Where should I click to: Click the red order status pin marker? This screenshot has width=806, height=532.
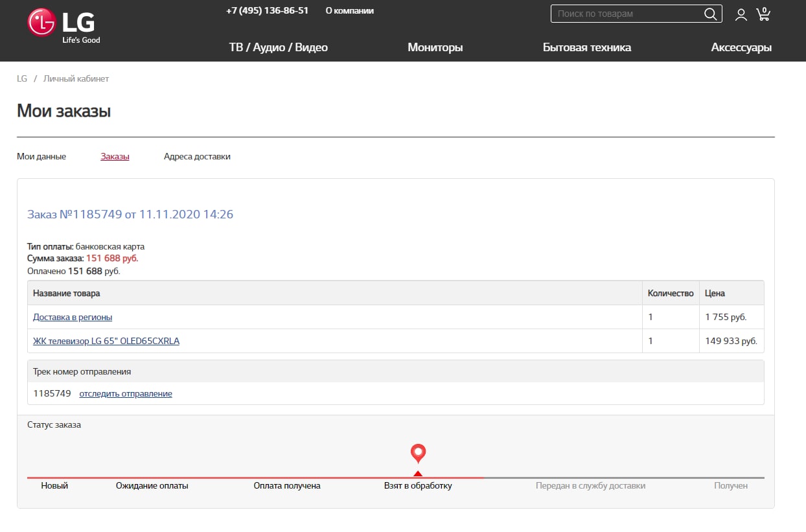pos(418,453)
